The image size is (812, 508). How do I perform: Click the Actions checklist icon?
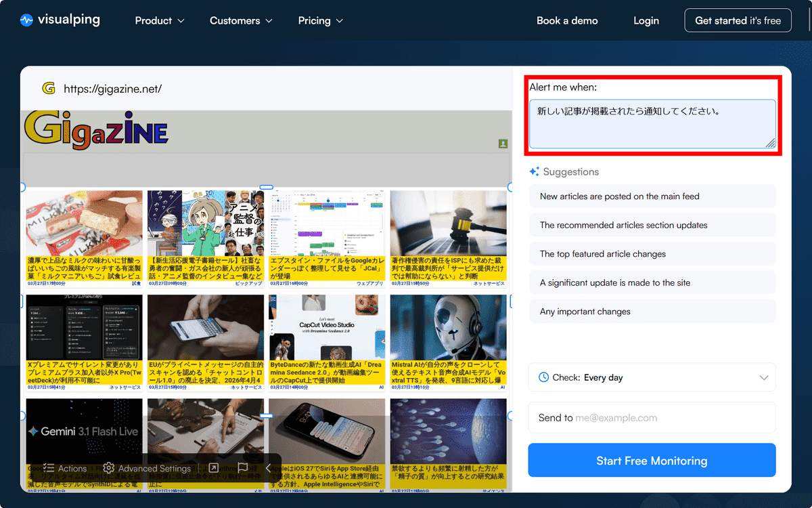coord(49,468)
